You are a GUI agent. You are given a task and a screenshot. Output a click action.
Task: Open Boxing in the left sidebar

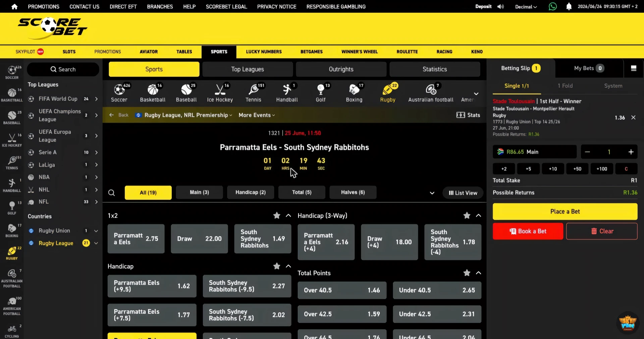pos(12,230)
